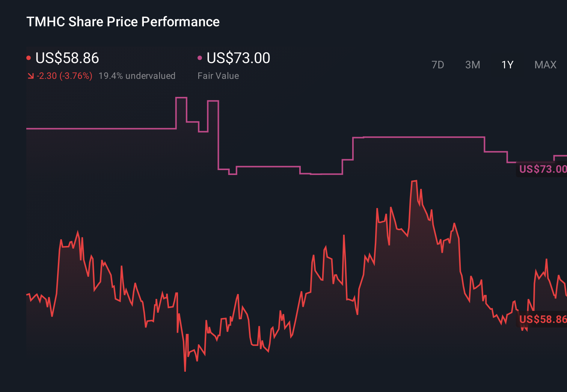Expand details by clicking 19.4% undervalued

(137, 75)
